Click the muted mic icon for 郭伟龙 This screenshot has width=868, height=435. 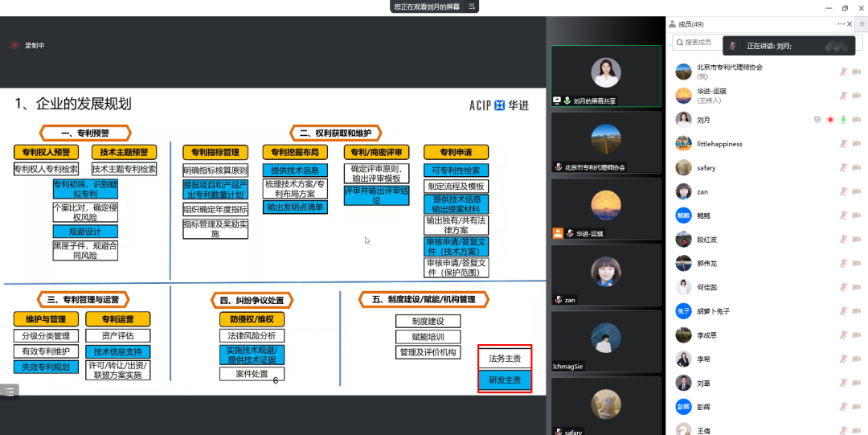843,263
